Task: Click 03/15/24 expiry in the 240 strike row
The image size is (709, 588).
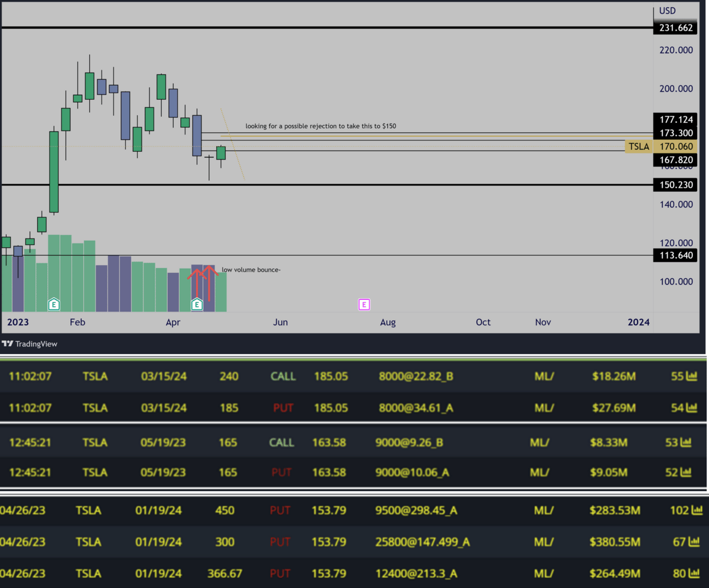Action: pos(164,376)
